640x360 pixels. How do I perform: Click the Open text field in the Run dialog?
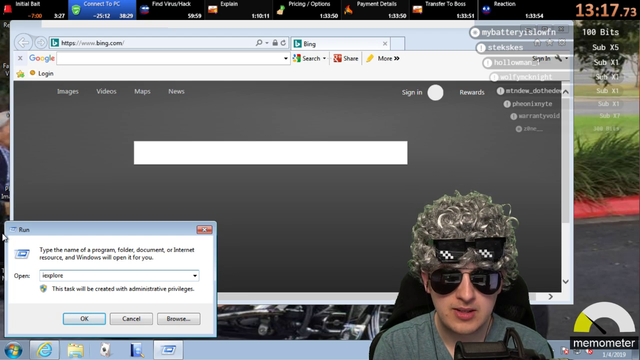[115, 276]
